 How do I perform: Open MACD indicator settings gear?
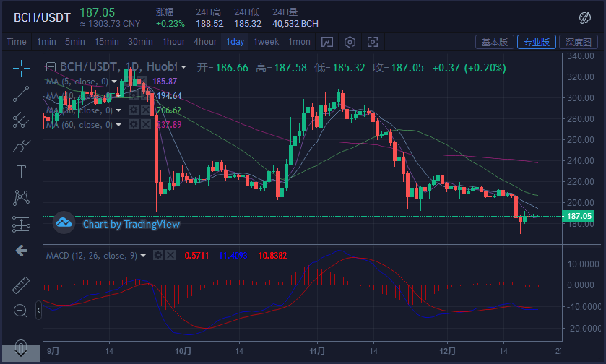coord(158,255)
